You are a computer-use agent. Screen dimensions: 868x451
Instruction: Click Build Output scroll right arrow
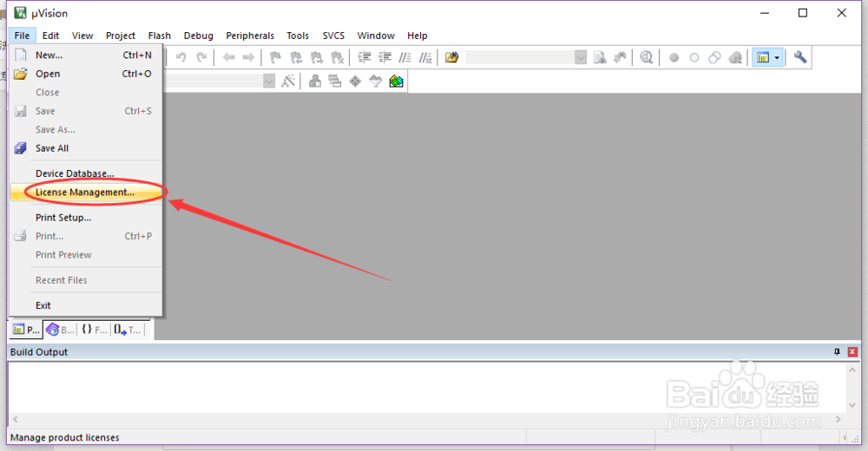click(x=838, y=420)
